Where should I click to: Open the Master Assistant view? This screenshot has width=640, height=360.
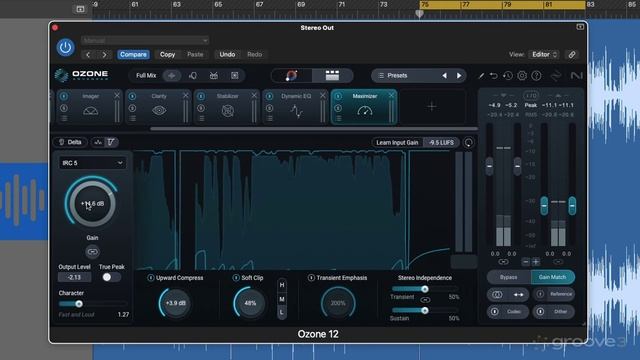[291, 76]
